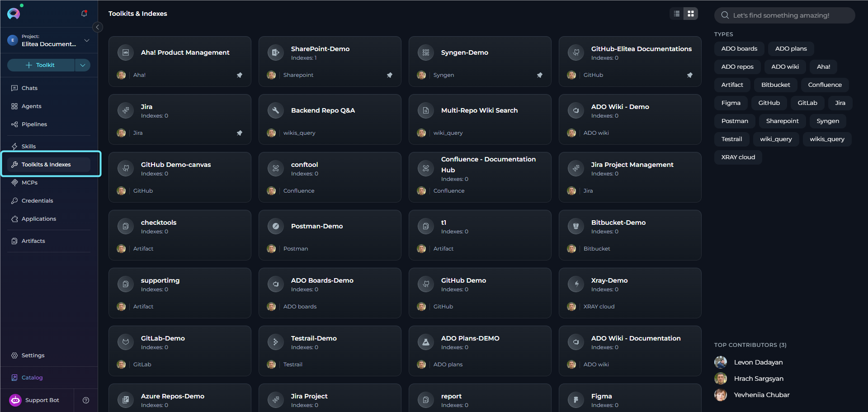This screenshot has width=868, height=412.
Task: Collapse the sidebar with the chevron button
Action: [97, 27]
